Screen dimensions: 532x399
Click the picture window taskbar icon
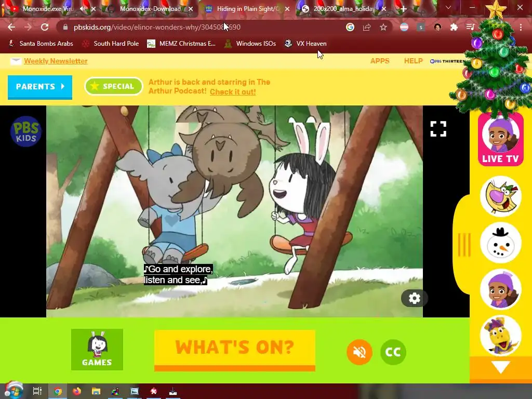[x=135, y=391]
